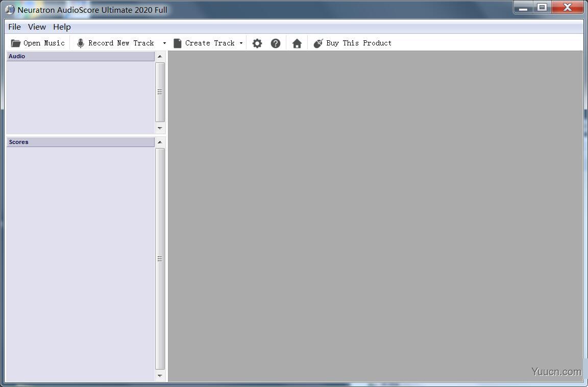
Task: Click the Create Track label
Action: 210,43
